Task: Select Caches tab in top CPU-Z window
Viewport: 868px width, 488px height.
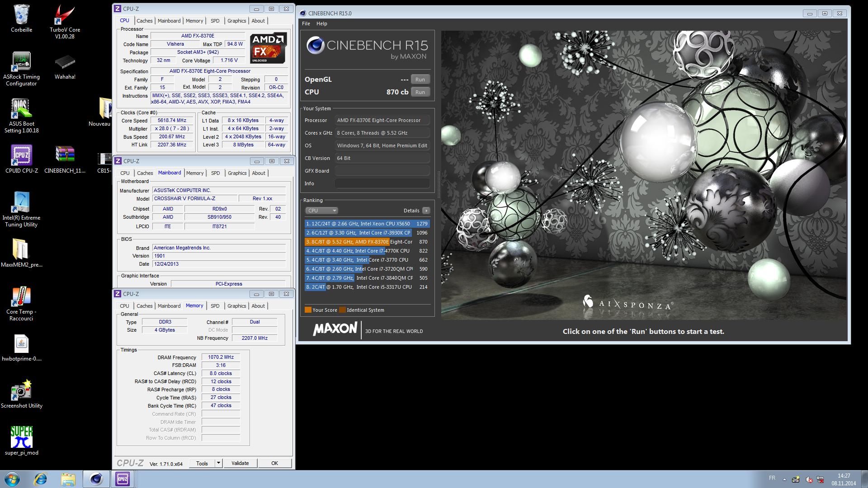Action: pos(145,21)
